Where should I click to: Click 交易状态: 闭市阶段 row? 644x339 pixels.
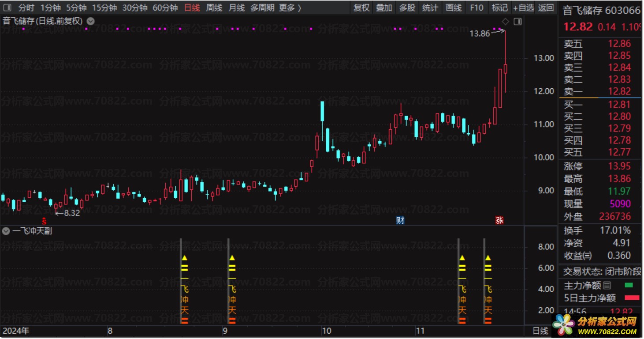click(602, 271)
